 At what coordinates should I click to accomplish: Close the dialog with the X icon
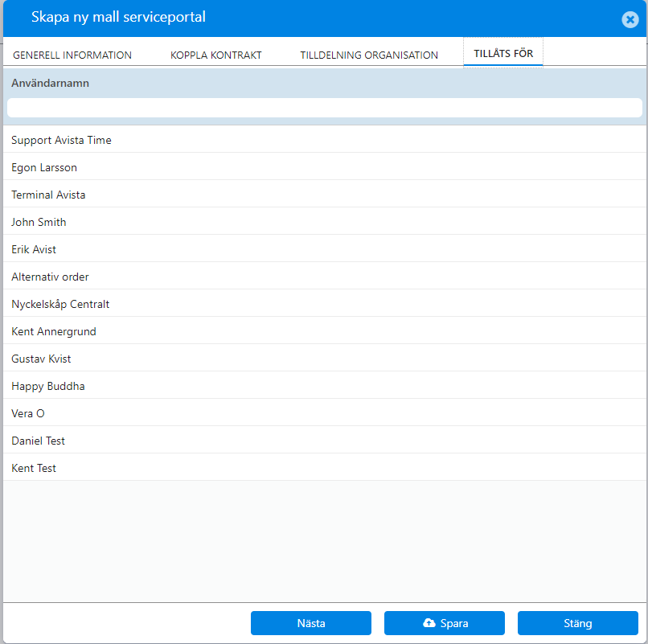(x=630, y=19)
